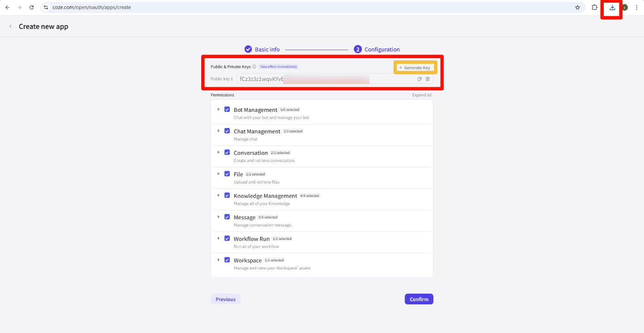Expand the Conversation permission group

tap(218, 152)
